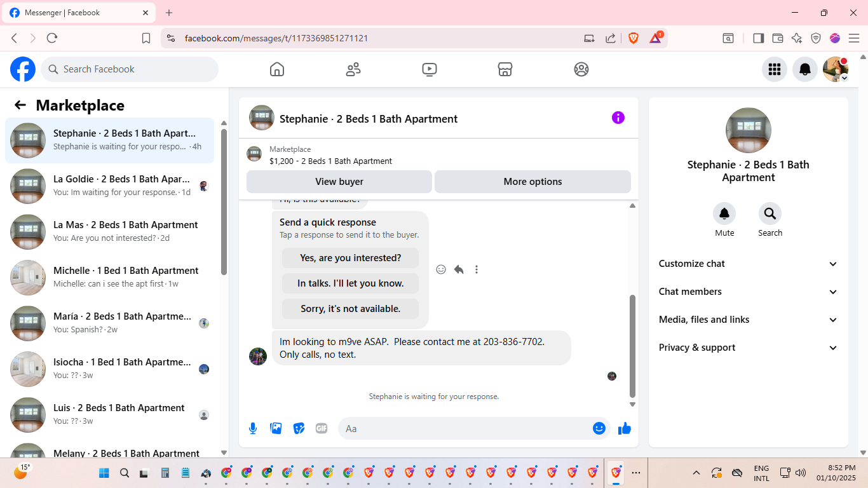Open the Windows Start button
The height and width of the screenshot is (488, 868).
click(104, 473)
